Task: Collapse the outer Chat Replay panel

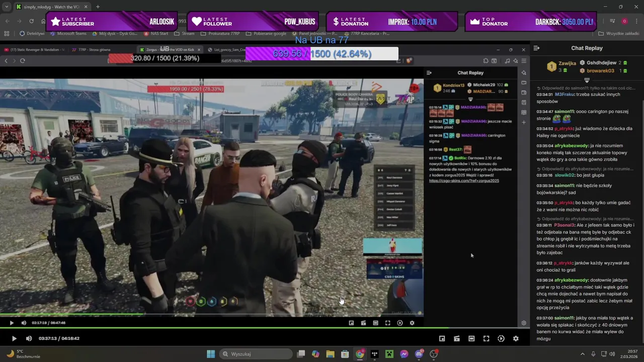Action: [537, 48]
